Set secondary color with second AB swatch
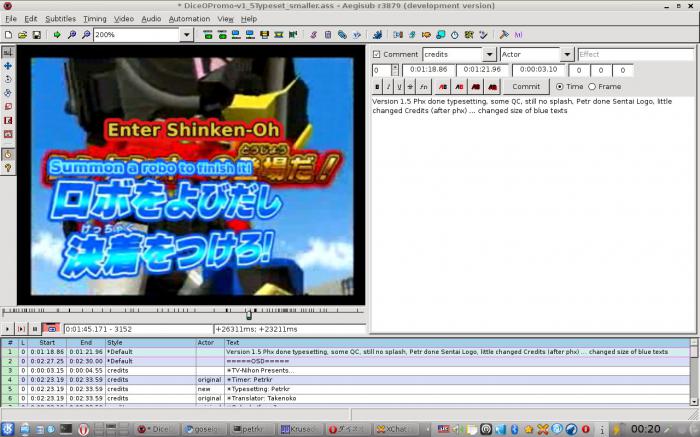Screen dimensions: 700x437 459,87
